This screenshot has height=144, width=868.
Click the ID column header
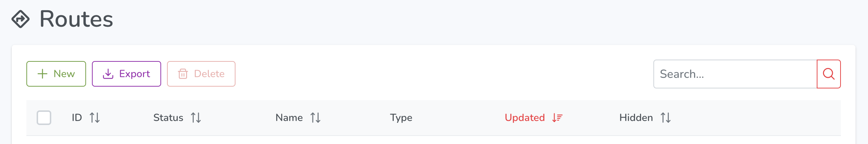[x=77, y=118]
